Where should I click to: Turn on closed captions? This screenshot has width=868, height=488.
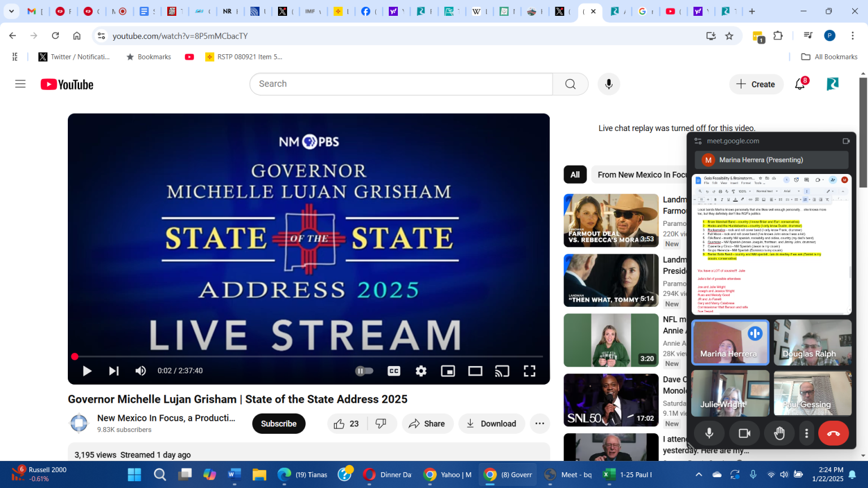click(x=394, y=371)
